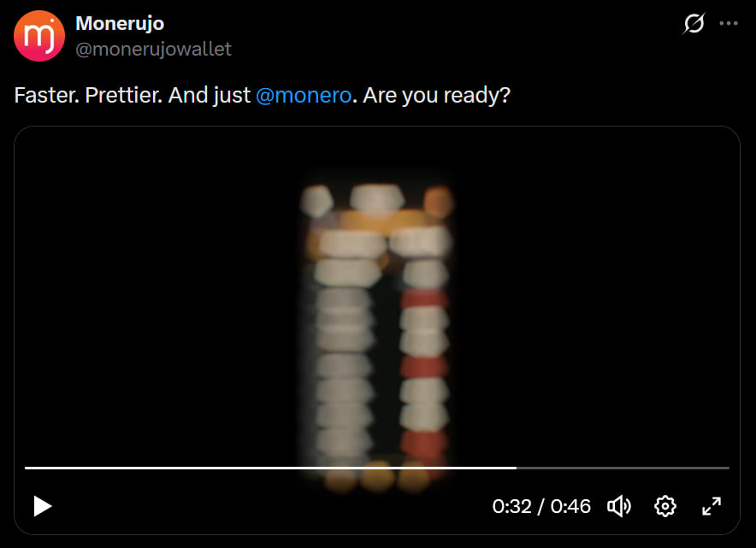
Task: Click the 0:32 elapsed time label
Action: [511, 507]
